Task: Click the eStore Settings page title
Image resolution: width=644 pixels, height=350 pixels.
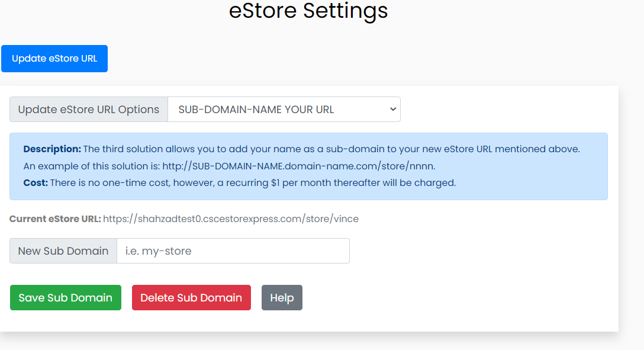Action: 308,11
